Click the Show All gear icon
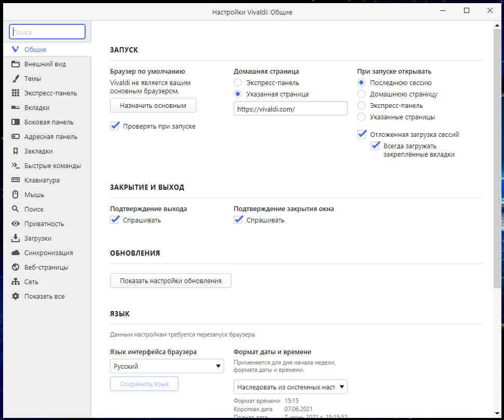Screen dimensions: 504x420 [x=16, y=297]
